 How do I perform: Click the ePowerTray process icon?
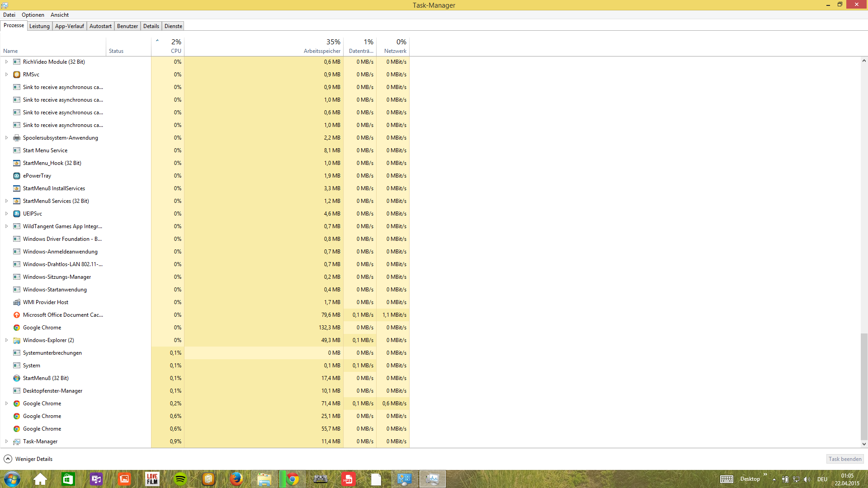point(17,176)
